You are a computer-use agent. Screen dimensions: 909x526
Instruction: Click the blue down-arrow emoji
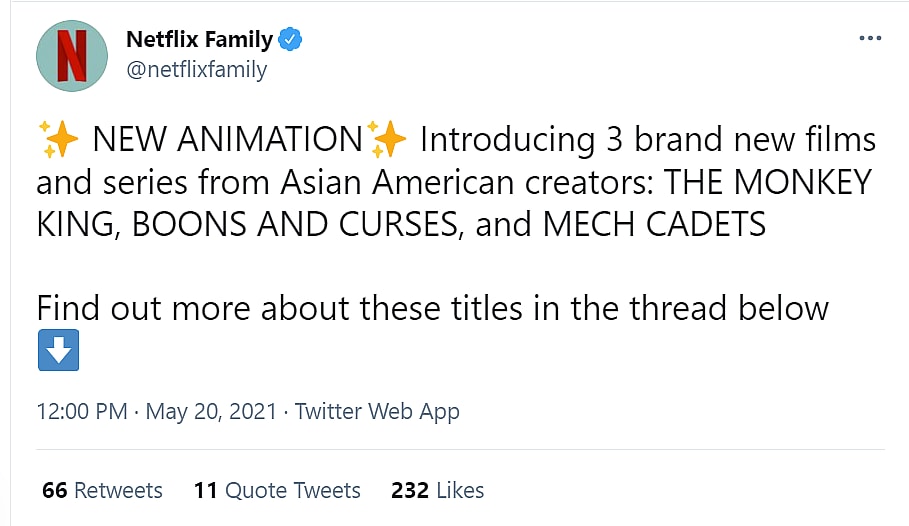click(58, 351)
